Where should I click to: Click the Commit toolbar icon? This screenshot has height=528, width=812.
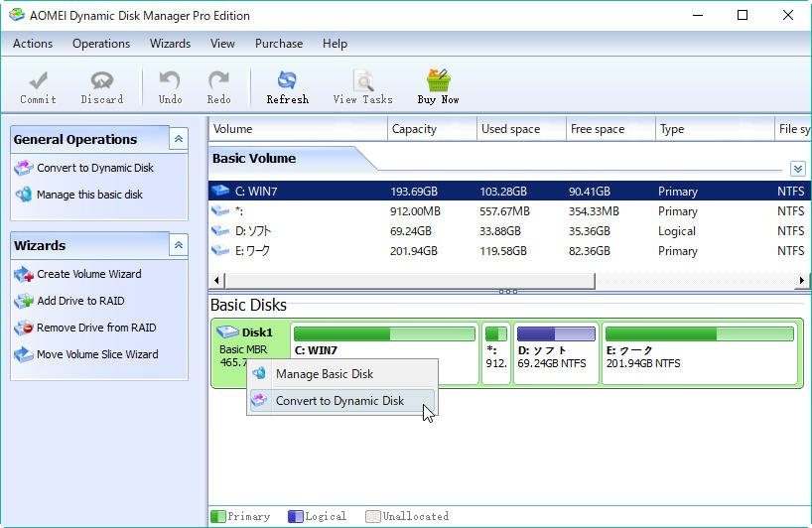click(x=39, y=80)
